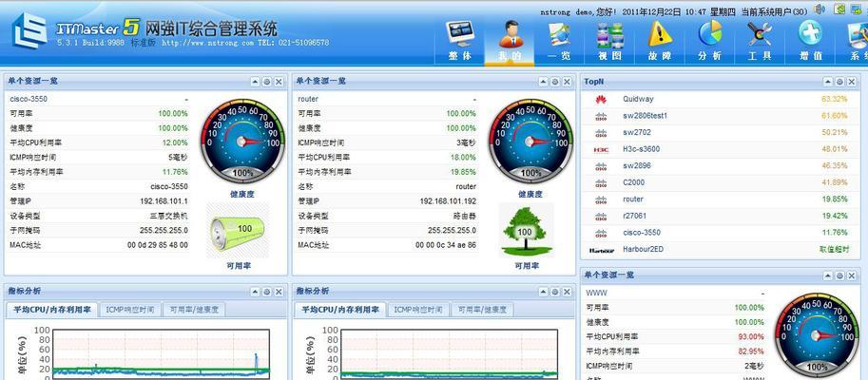Image resolution: width=868 pixels, height=380 pixels.
Task: Open settings gear of the WWW resource panel
Action: pyautogui.click(x=839, y=275)
